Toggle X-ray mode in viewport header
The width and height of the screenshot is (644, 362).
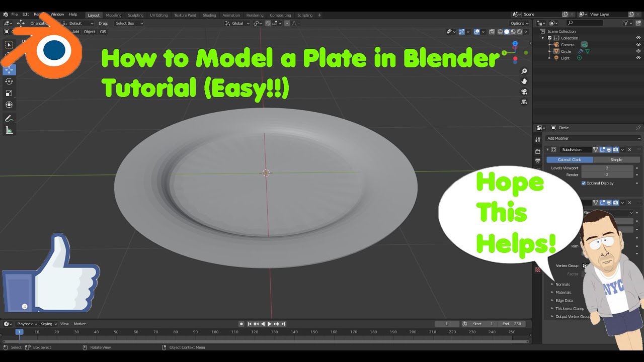[492, 32]
